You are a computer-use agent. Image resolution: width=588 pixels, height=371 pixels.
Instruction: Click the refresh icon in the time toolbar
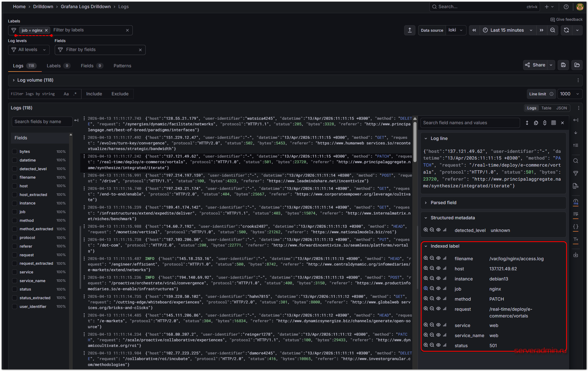(x=566, y=30)
